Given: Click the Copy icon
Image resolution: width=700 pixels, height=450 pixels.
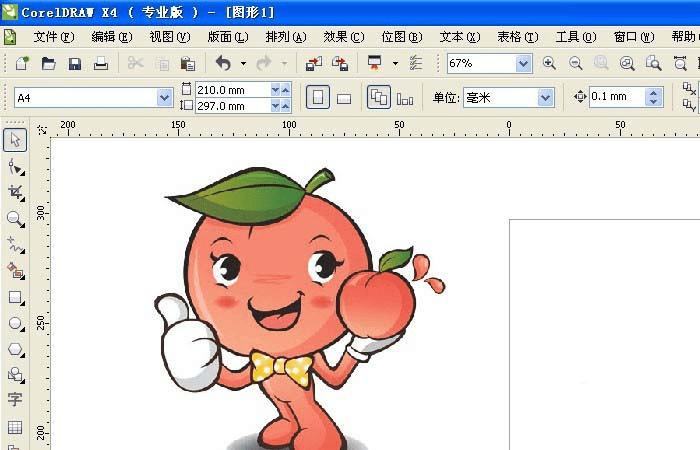Looking at the screenshot, I should (163, 64).
